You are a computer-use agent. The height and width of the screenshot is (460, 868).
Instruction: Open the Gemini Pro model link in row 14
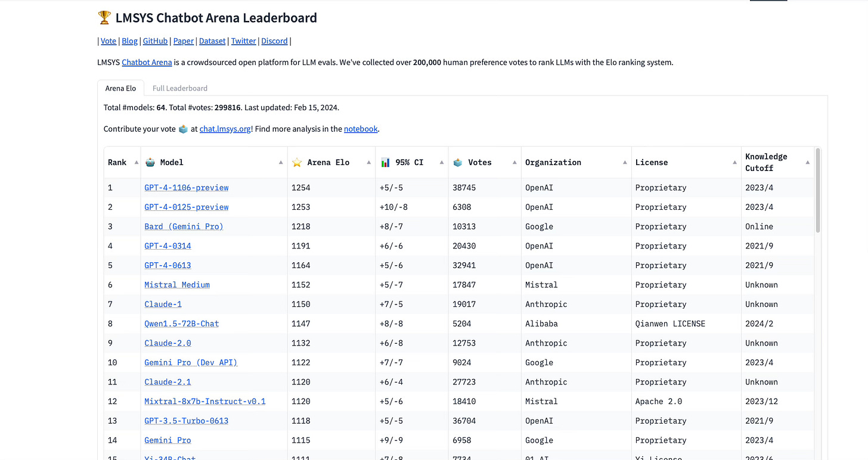click(168, 440)
